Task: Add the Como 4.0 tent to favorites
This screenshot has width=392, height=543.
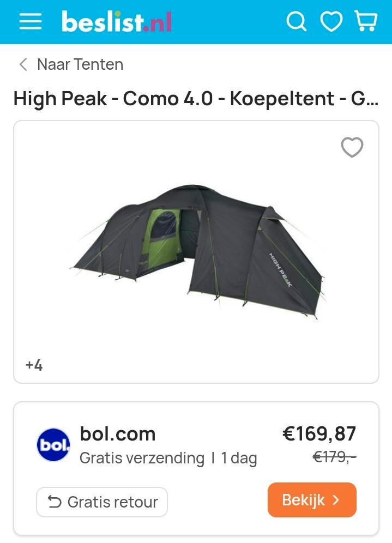Action: [352, 147]
